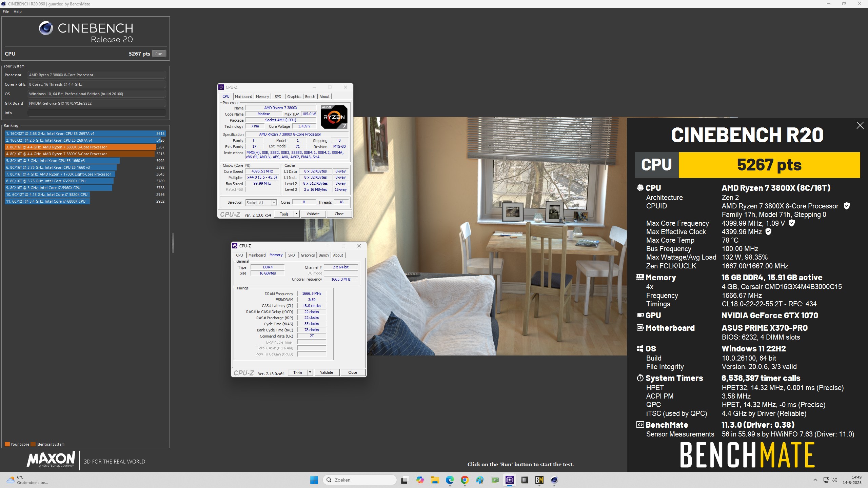Open the Help menu in Cinebench
The height and width of the screenshot is (488, 868).
pyautogui.click(x=18, y=12)
